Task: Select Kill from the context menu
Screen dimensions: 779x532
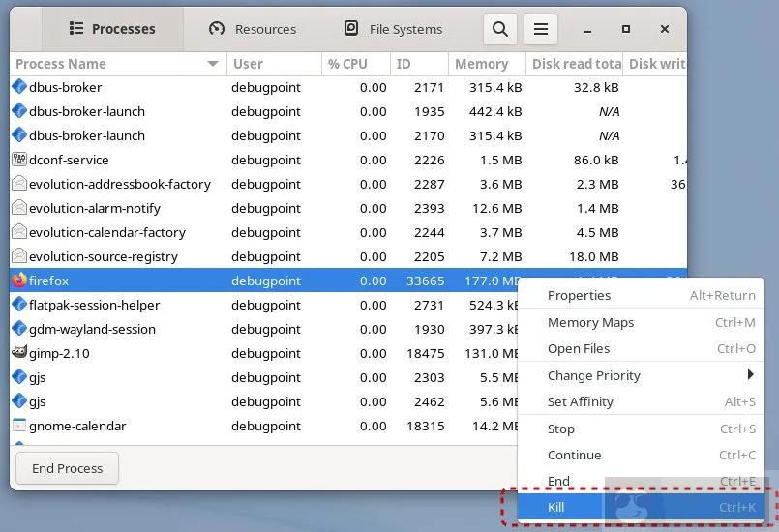Action: point(555,507)
